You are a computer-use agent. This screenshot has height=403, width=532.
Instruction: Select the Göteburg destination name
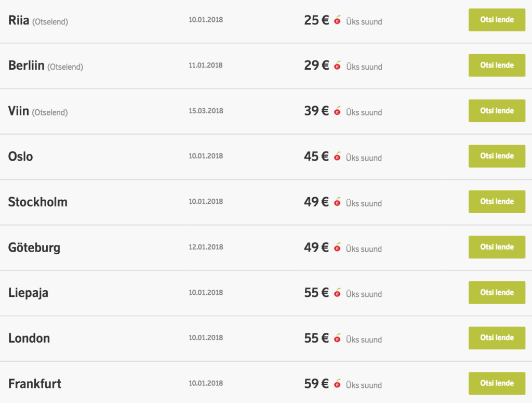[x=34, y=248]
